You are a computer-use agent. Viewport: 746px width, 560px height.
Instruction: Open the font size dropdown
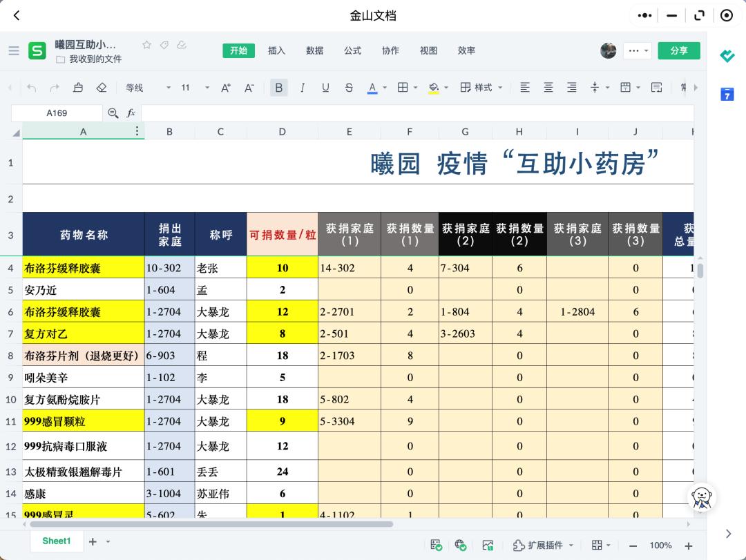pyautogui.click(x=206, y=88)
